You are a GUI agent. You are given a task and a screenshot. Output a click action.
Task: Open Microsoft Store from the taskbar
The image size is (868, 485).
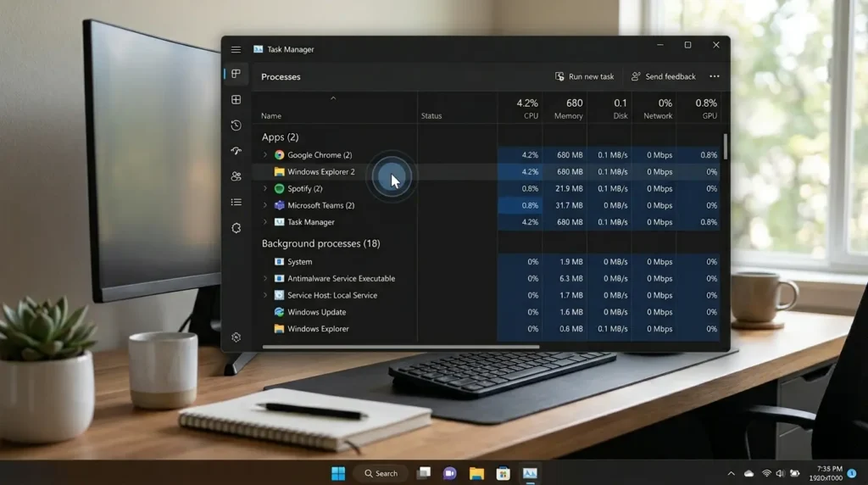coord(503,473)
